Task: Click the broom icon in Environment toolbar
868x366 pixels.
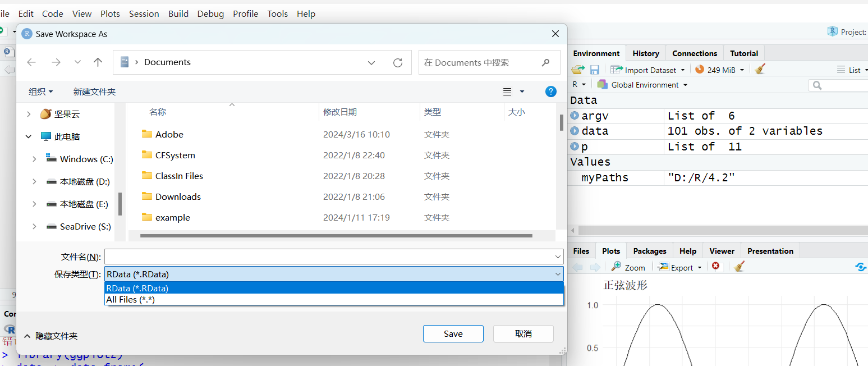Action: point(760,70)
